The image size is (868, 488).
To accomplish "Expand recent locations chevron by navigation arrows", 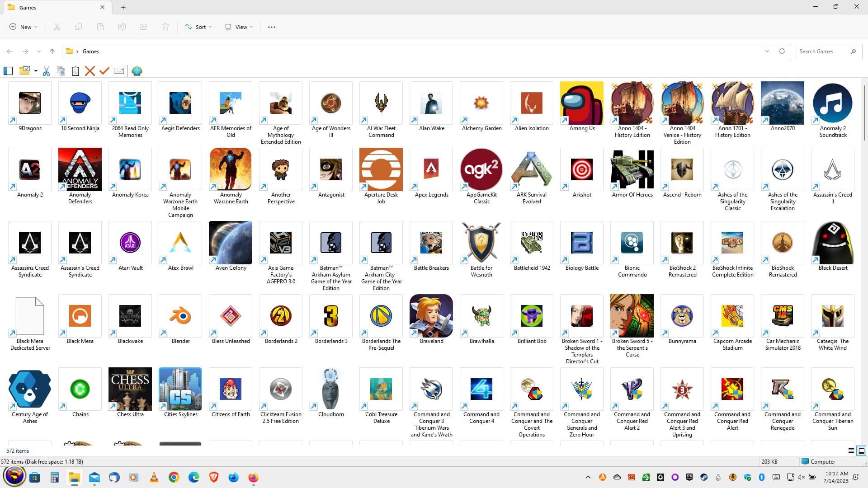I will pos(39,52).
